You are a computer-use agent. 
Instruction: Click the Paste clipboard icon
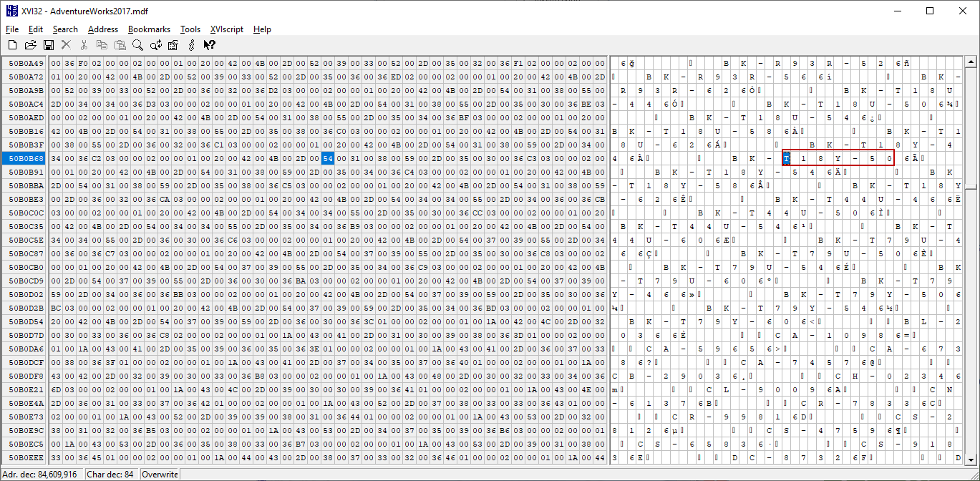point(120,45)
